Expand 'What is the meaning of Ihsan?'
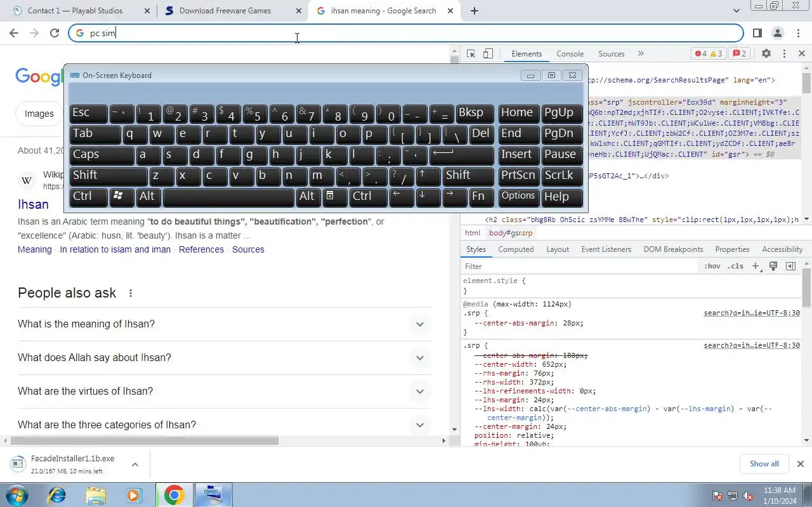Image resolution: width=812 pixels, height=507 pixels. point(224,324)
